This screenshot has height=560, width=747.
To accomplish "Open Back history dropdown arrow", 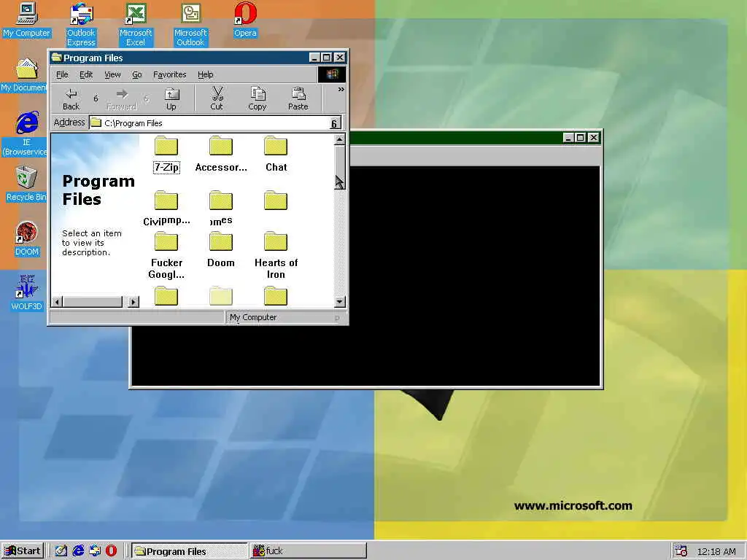I will click(x=96, y=98).
